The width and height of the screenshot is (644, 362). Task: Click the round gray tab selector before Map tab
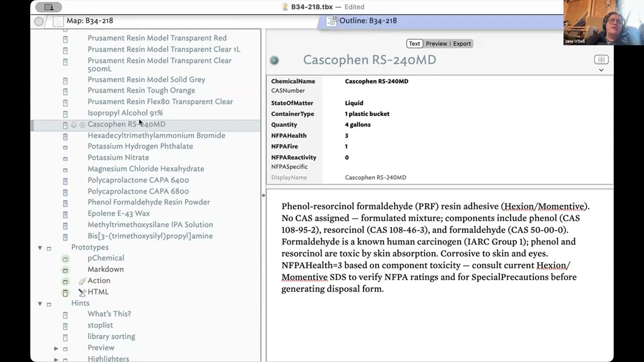click(x=39, y=21)
